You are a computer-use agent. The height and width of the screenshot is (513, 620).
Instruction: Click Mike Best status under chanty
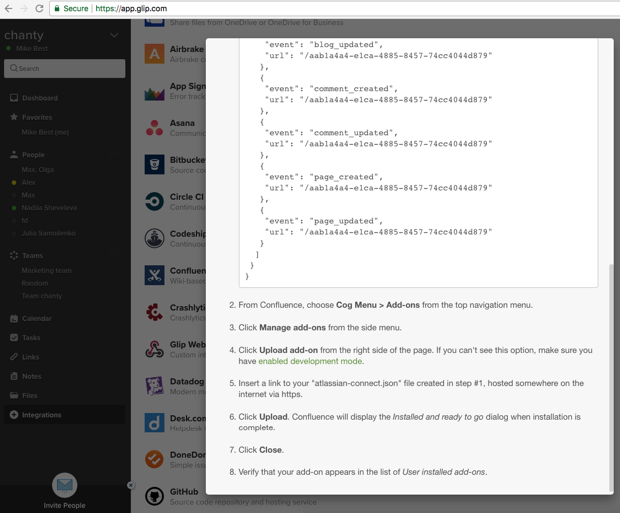point(32,49)
